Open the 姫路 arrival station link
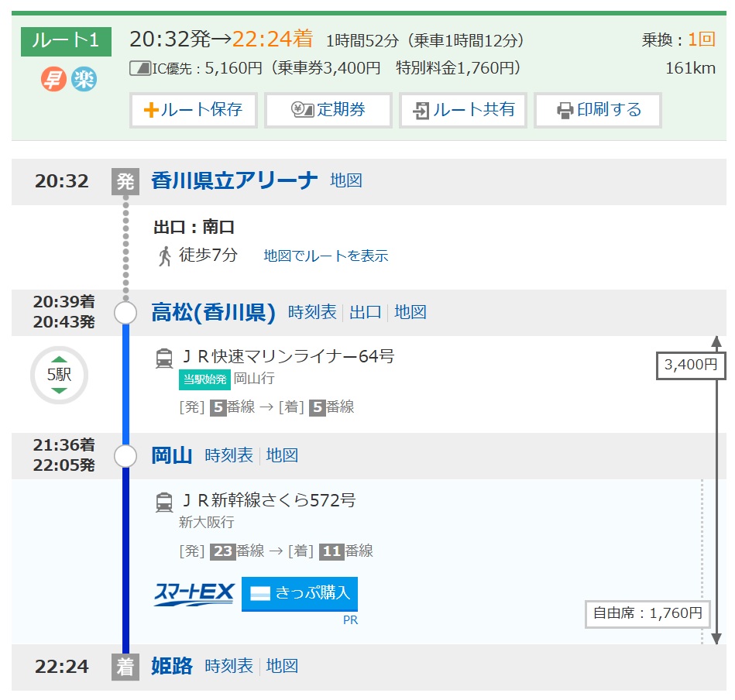 tap(172, 666)
